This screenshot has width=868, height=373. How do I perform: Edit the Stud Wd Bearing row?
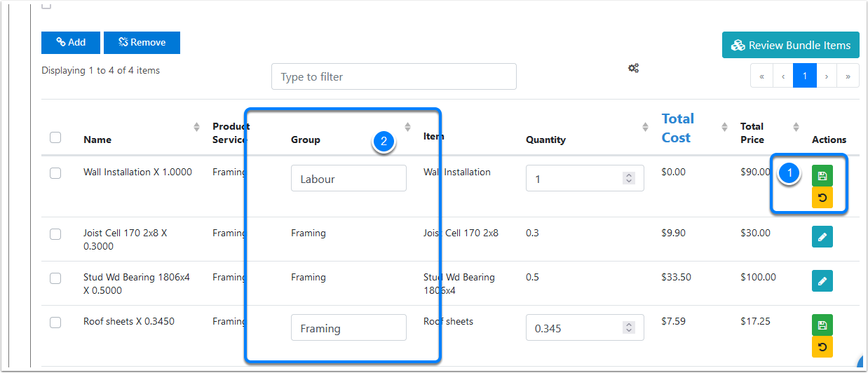(x=822, y=280)
